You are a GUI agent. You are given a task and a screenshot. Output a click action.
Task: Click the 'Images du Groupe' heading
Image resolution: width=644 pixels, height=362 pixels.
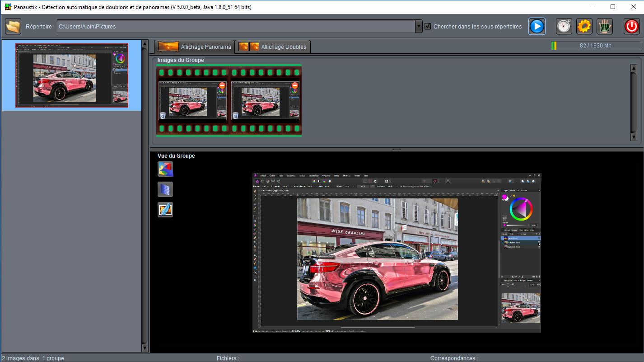(x=181, y=60)
